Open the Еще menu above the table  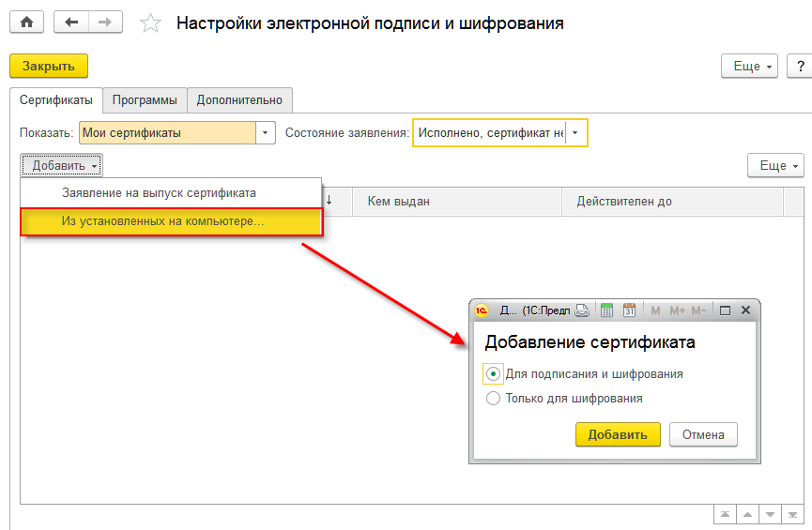point(775,166)
